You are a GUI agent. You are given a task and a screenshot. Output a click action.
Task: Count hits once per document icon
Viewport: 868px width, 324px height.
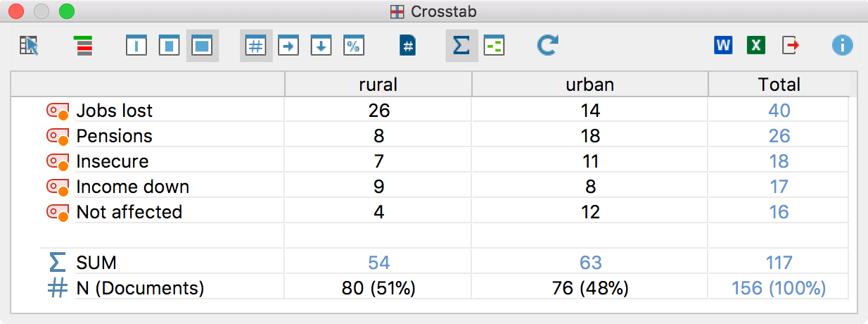(408, 46)
